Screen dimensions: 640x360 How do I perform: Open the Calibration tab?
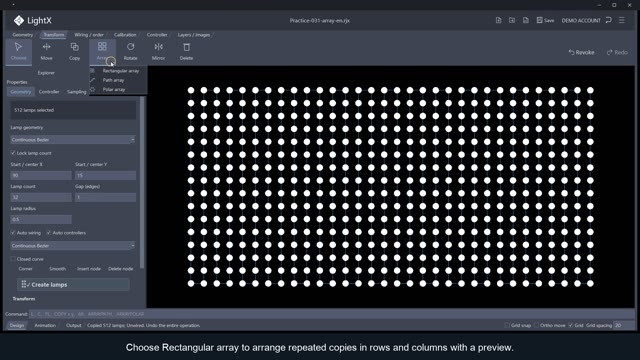point(125,35)
